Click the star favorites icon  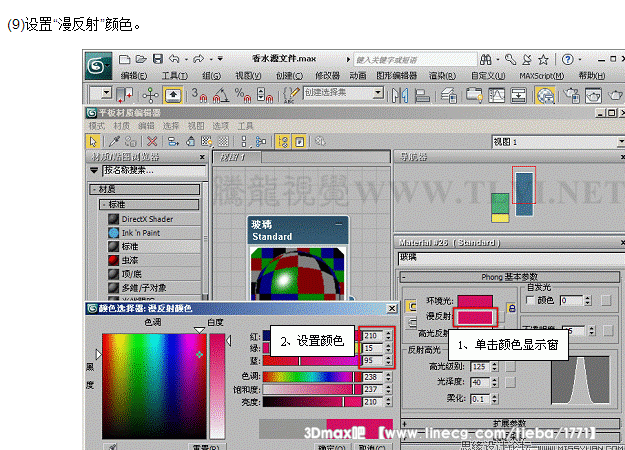543,60
